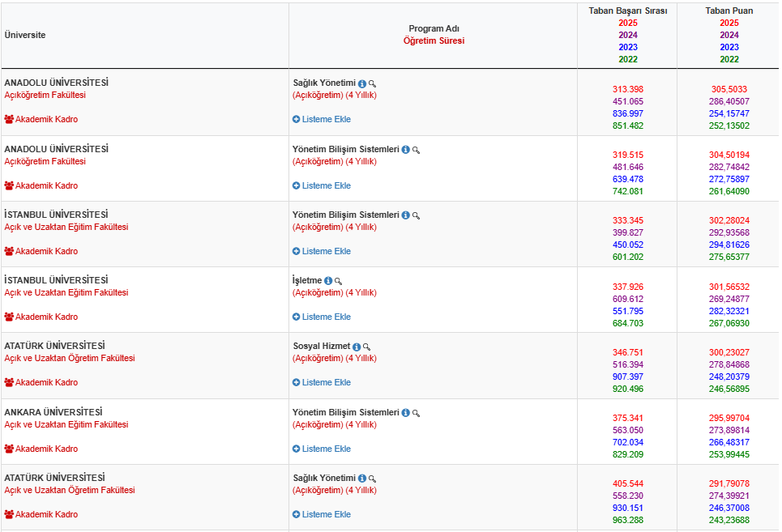The width and height of the screenshot is (782, 532).
Task: Click Listeme Ekle for Sosyal Hizmet
Action: [322, 382]
